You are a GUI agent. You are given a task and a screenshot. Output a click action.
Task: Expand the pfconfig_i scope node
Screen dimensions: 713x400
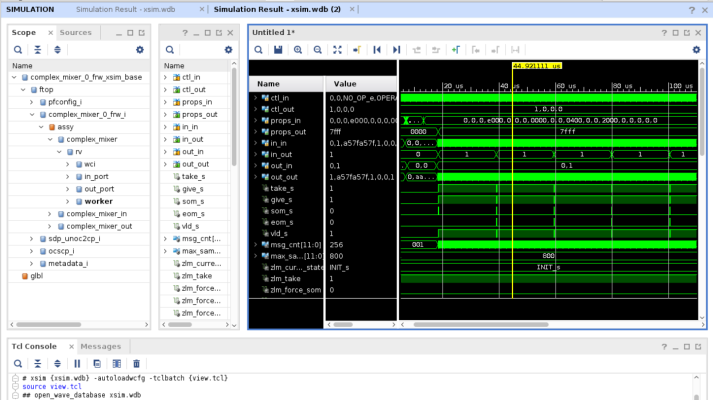(x=32, y=102)
